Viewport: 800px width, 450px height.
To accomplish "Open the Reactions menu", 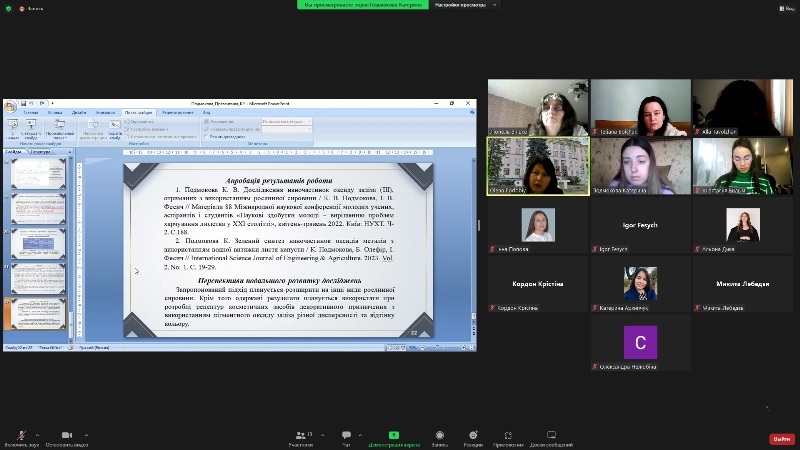I will pyautogui.click(x=474, y=436).
